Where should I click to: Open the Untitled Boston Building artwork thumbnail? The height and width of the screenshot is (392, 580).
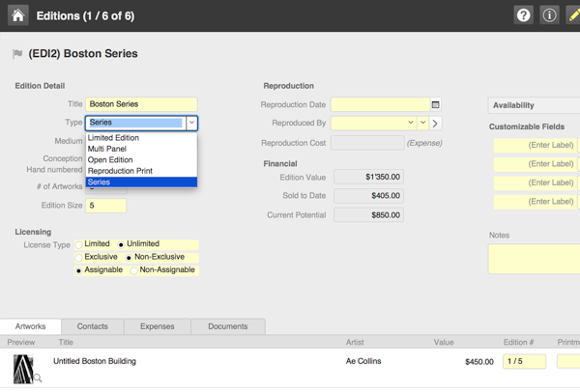tap(22, 367)
